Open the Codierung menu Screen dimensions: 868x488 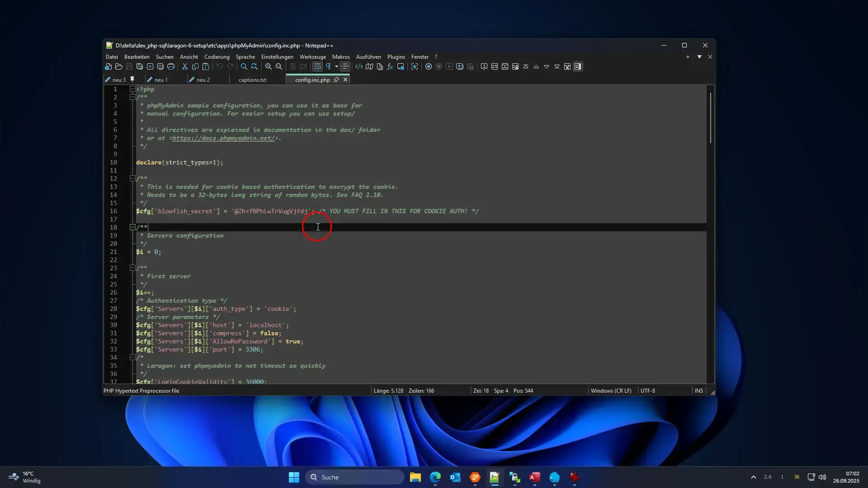click(217, 57)
